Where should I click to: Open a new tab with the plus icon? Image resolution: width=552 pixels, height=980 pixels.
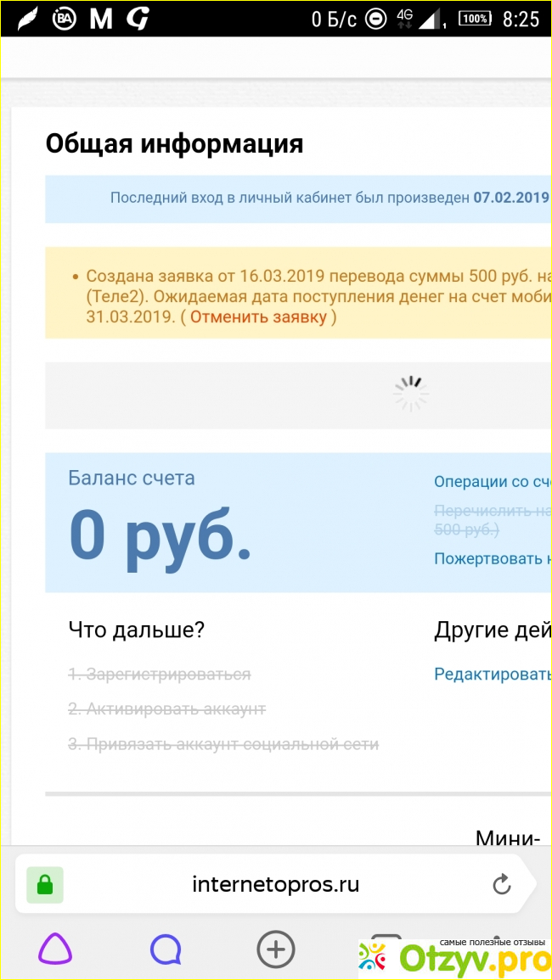[x=275, y=949]
